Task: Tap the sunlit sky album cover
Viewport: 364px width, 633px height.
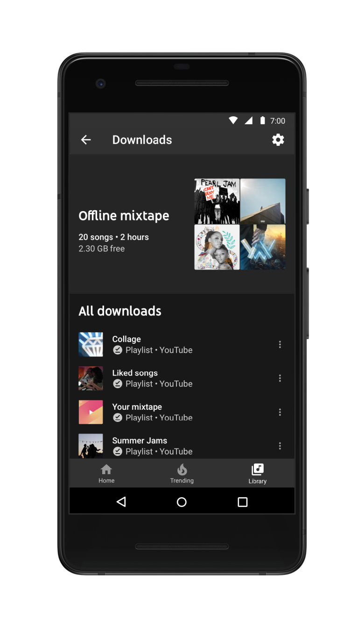Action: point(263,201)
